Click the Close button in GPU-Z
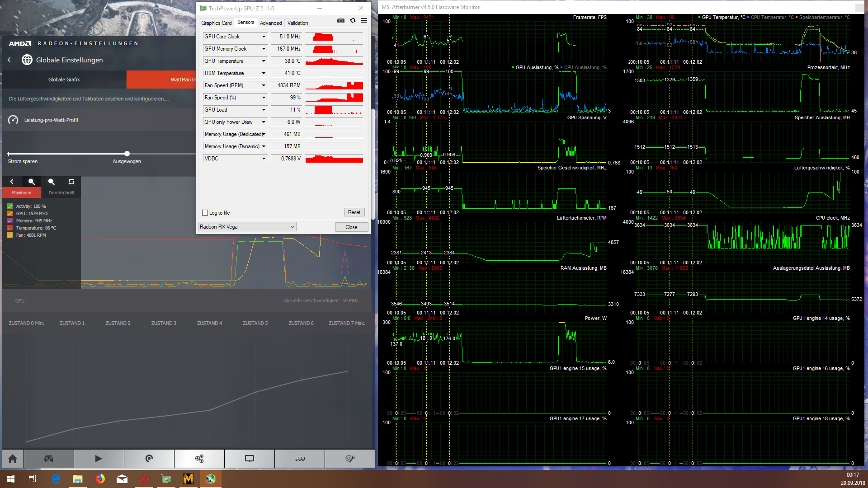 (x=351, y=227)
